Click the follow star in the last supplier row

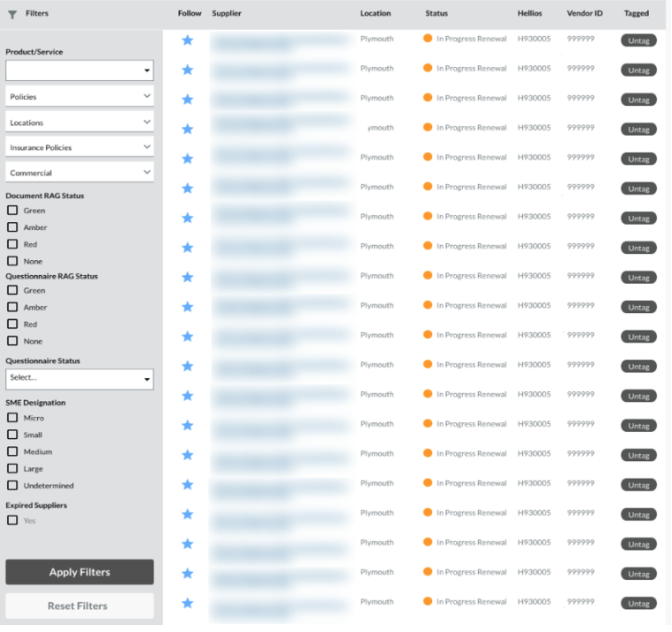pyautogui.click(x=187, y=603)
